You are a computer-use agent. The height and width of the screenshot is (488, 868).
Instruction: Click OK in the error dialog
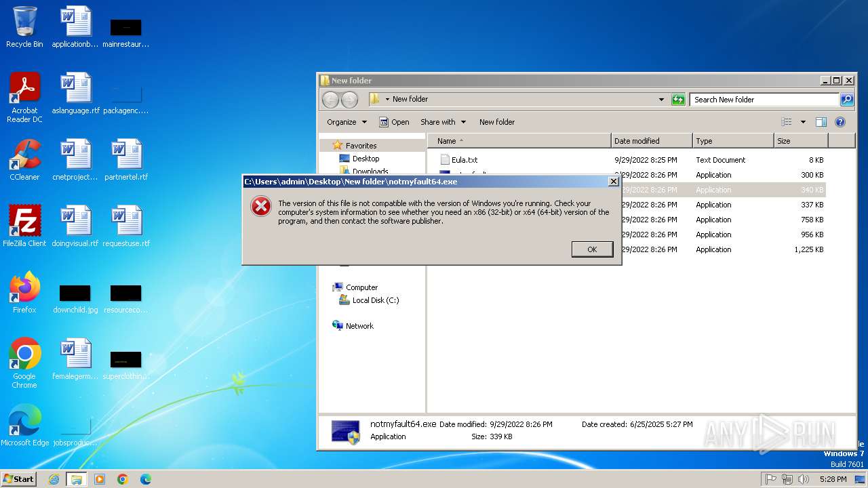592,249
